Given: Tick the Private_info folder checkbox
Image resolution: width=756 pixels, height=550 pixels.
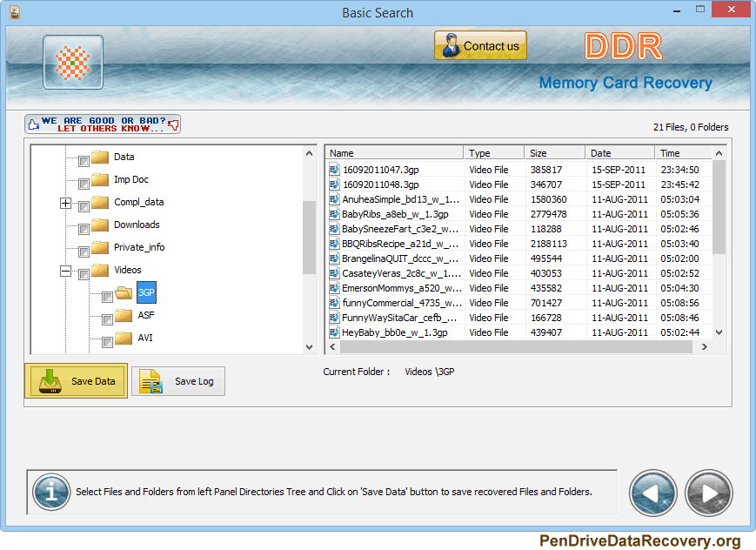Looking at the screenshot, I should [x=84, y=252].
